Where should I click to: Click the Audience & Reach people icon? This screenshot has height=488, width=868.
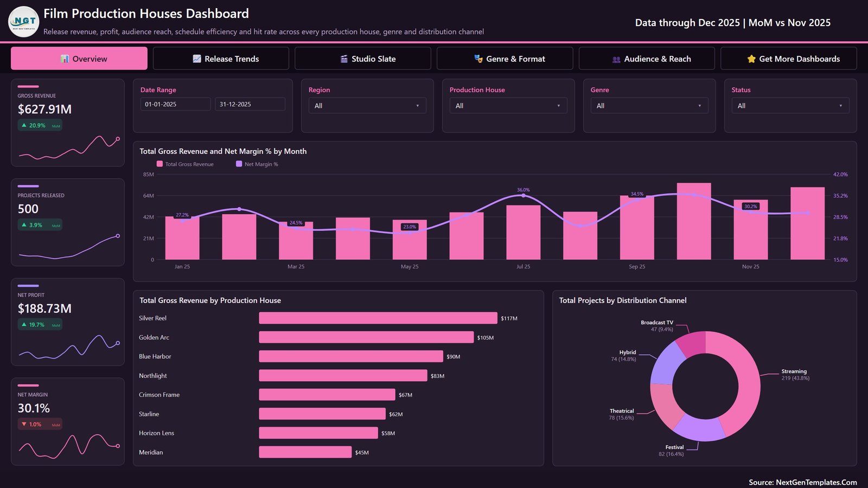[x=616, y=59]
